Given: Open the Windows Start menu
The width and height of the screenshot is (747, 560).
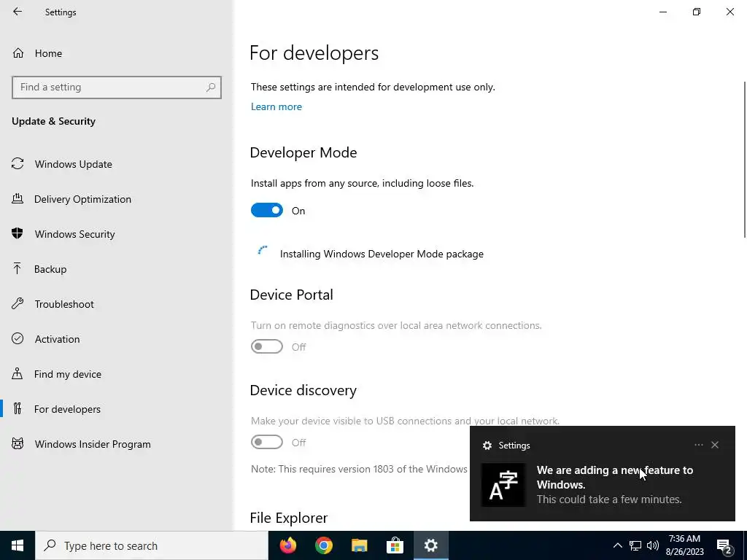Looking at the screenshot, I should 18,545.
